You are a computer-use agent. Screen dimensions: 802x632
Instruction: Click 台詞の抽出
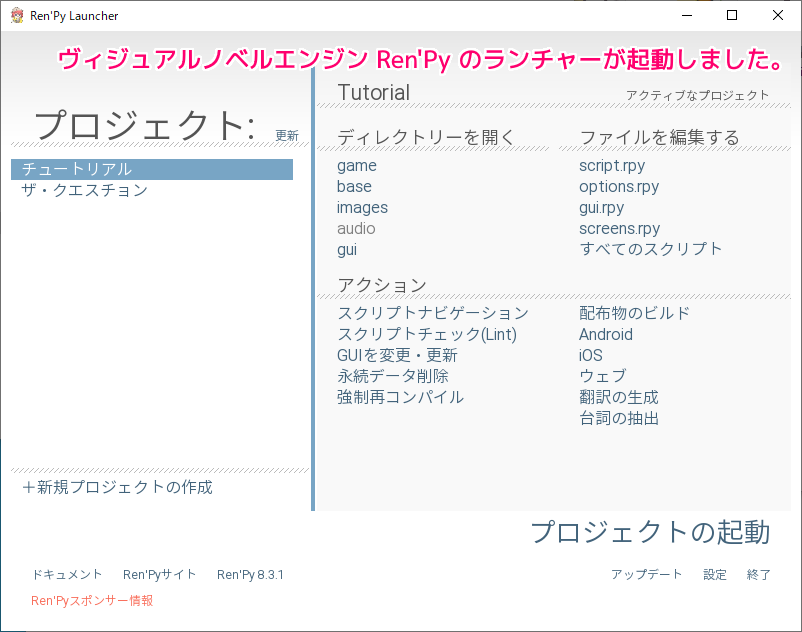pyautogui.click(x=619, y=418)
